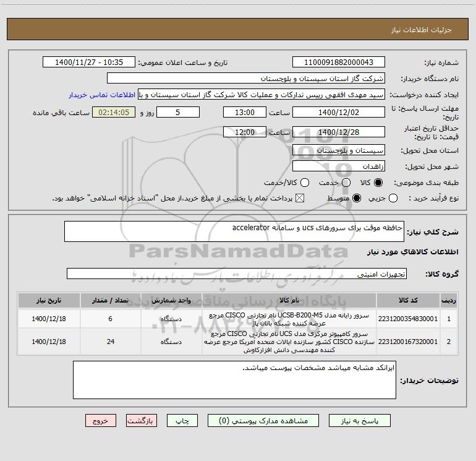
Task: Click the requester field سید مهدی افقهی
Action: pos(261,94)
